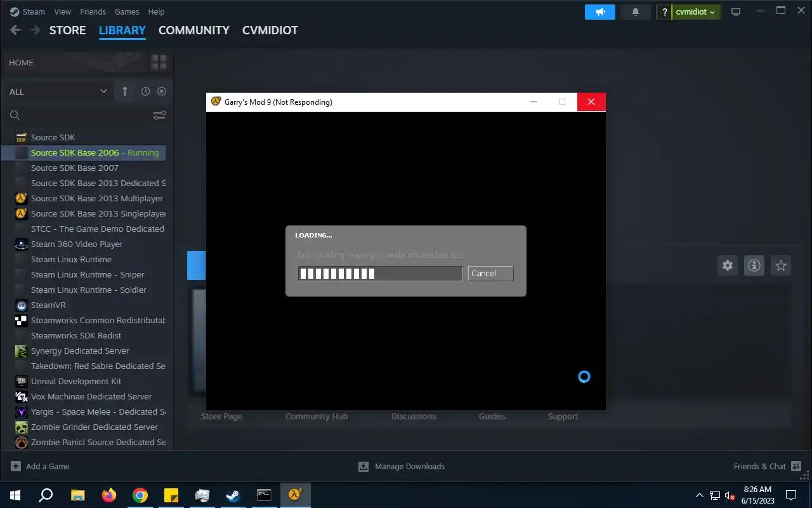Sort library by recent activity clock icon
Screen dimensions: 812x508
click(145, 91)
